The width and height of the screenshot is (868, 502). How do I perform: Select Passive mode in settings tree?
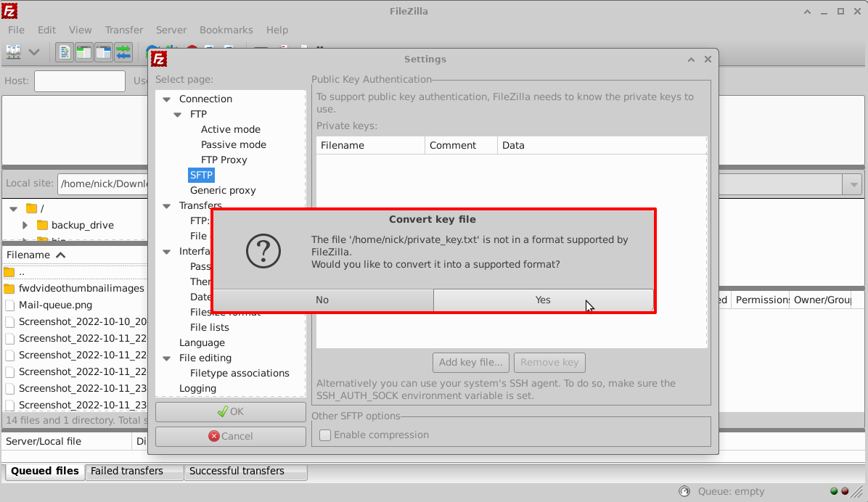234,145
